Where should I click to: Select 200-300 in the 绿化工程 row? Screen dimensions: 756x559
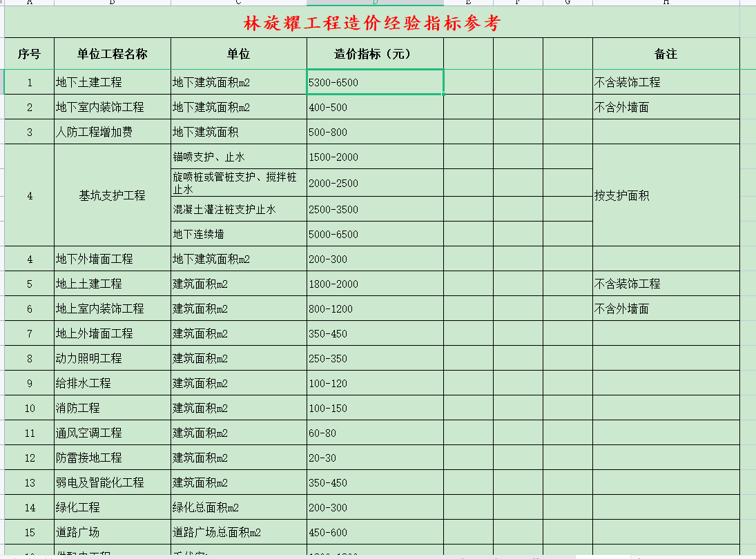point(375,507)
